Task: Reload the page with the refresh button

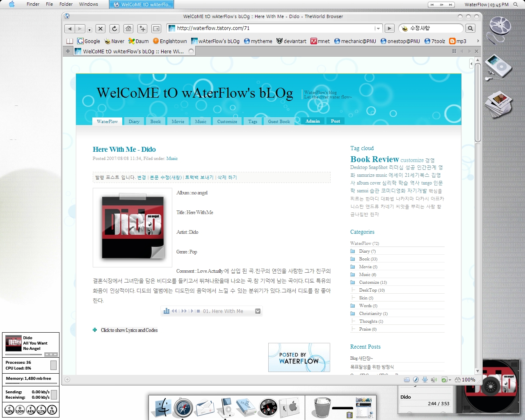Action: 114,29
